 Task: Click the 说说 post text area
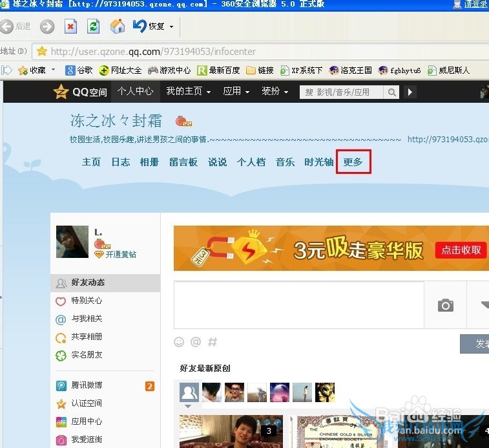299,304
